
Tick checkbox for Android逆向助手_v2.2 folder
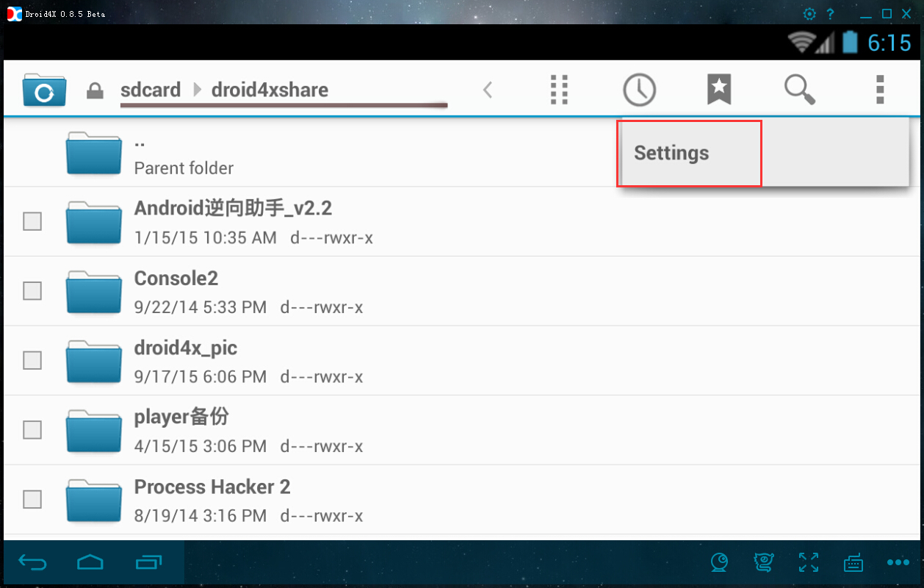[x=32, y=221]
